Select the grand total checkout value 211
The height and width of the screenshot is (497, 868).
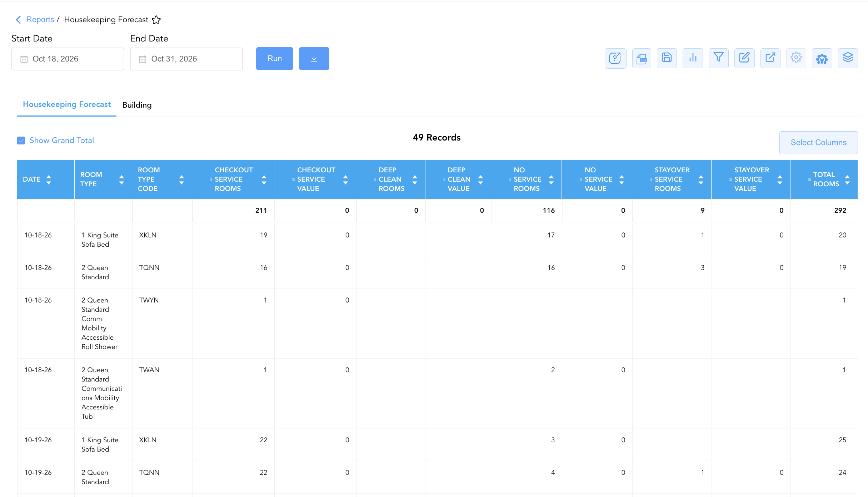(261, 211)
